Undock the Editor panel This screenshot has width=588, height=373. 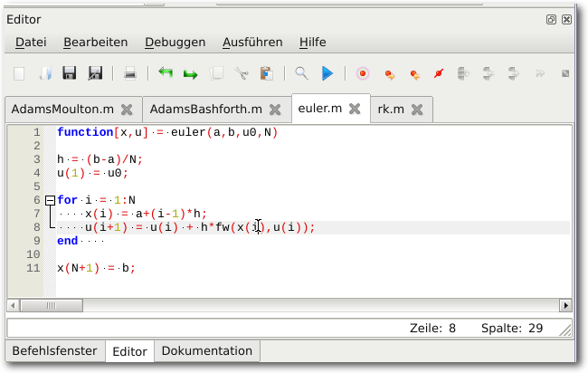(551, 20)
